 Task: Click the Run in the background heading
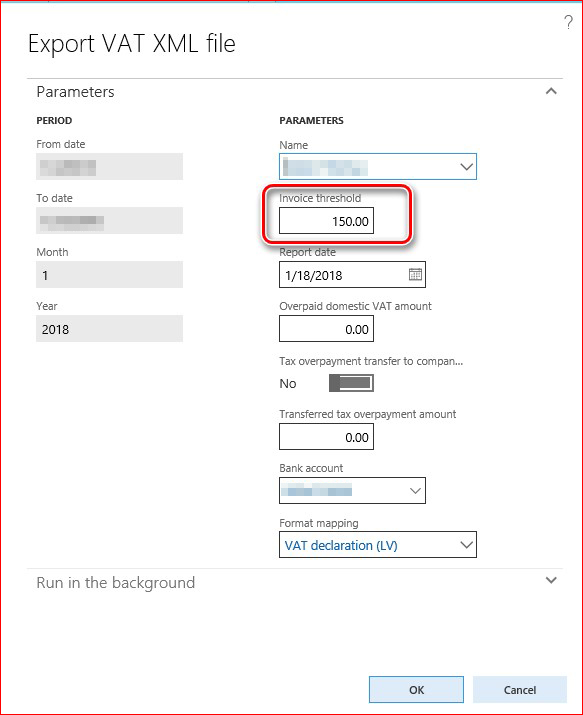click(x=116, y=583)
